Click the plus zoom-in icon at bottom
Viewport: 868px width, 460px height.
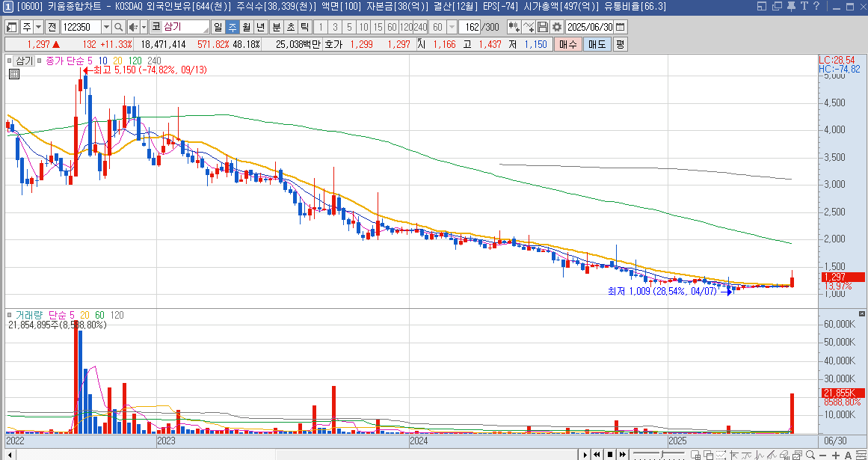836,455
